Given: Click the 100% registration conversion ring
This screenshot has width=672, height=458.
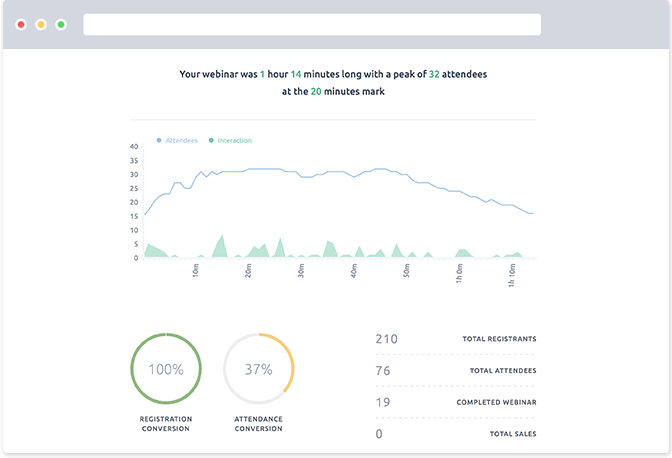Looking at the screenshot, I should point(166,368).
